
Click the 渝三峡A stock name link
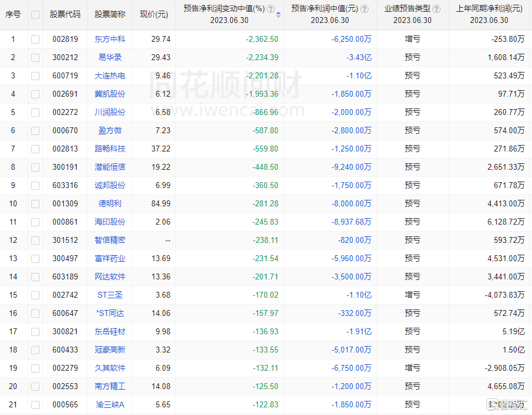(x=110, y=404)
